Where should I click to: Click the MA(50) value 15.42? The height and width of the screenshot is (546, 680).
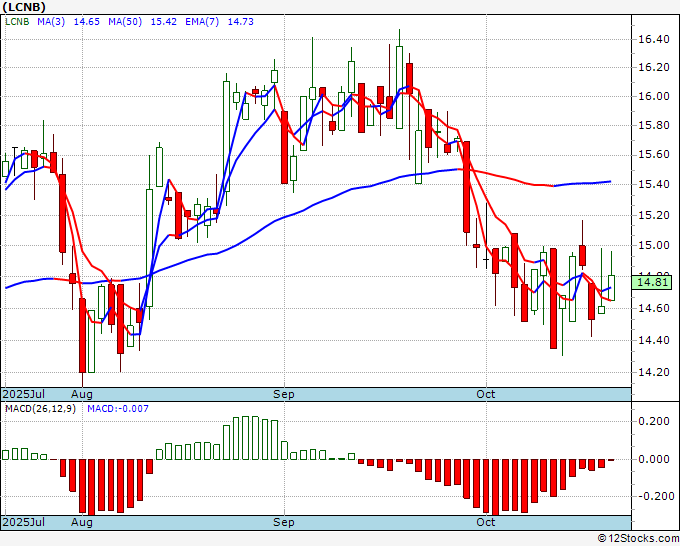click(163, 22)
